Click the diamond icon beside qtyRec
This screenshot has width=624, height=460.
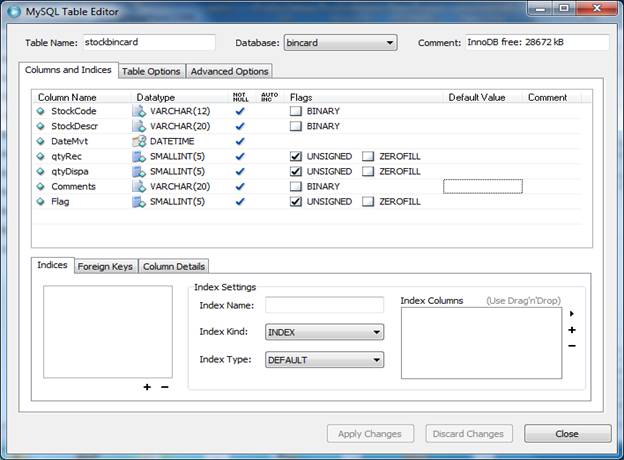tap(41, 156)
